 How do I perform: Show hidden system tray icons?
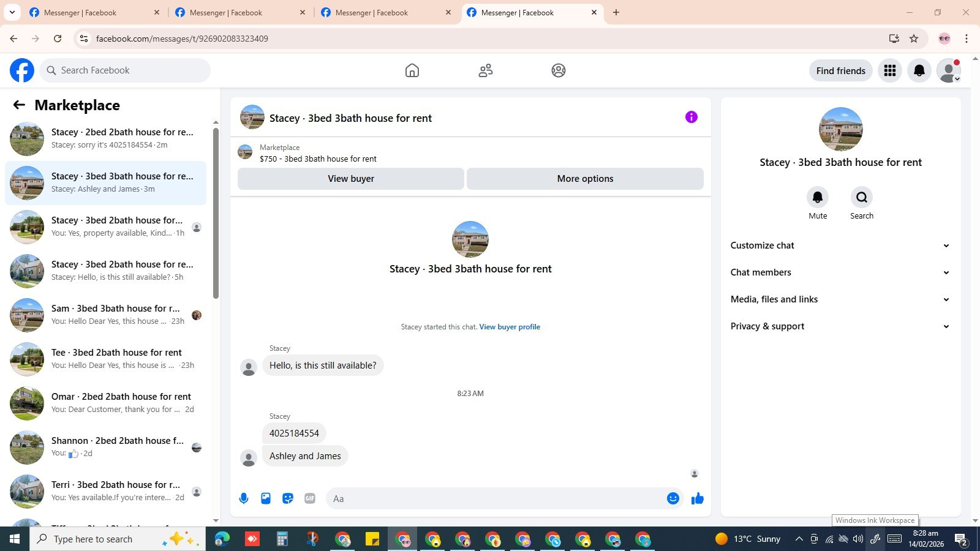coord(799,539)
